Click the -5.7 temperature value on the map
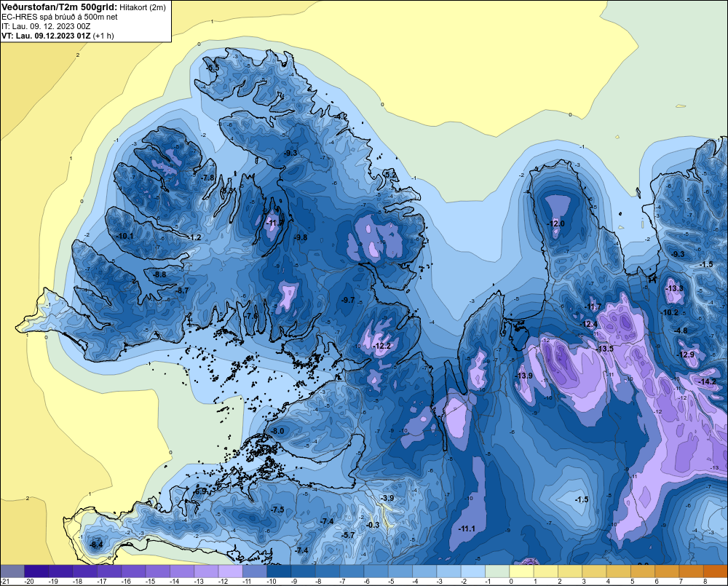The width and height of the screenshot is (728, 586). pyautogui.click(x=348, y=535)
